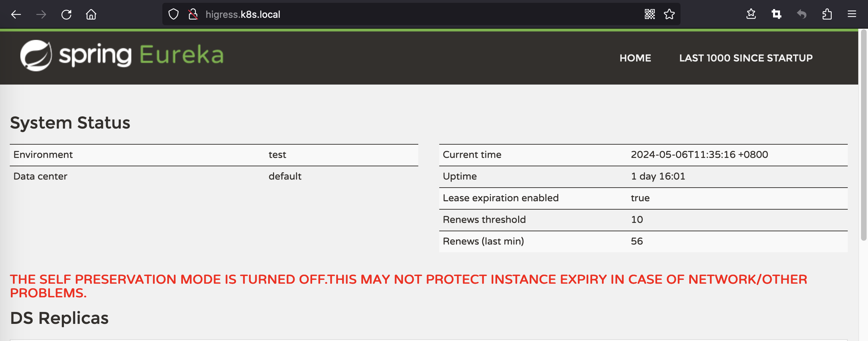
Task: Bookmark this page with the star icon
Action: [x=669, y=14]
